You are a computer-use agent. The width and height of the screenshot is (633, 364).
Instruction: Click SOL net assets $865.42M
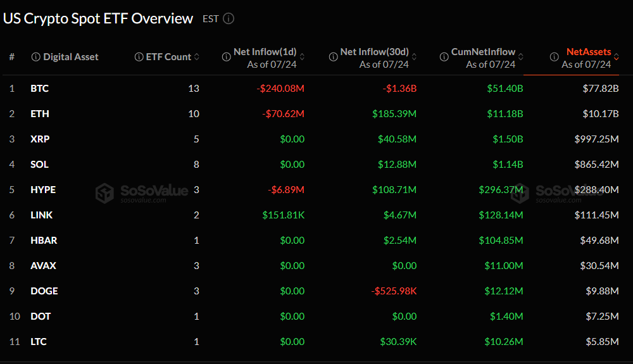596,164
